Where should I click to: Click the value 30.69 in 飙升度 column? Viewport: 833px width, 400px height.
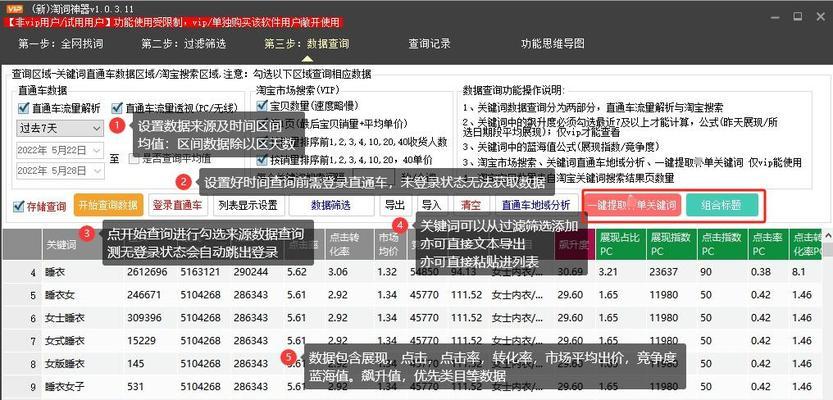coord(571,273)
